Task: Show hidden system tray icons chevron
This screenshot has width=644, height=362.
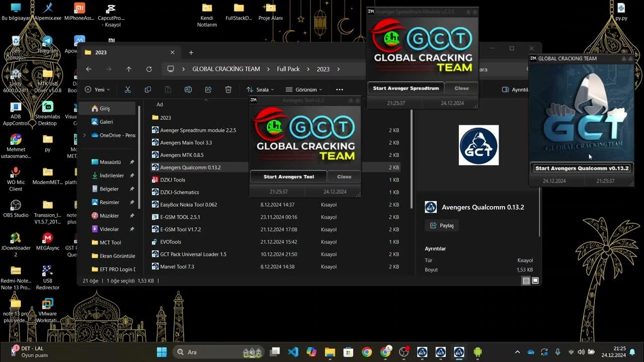Action: (x=517, y=352)
